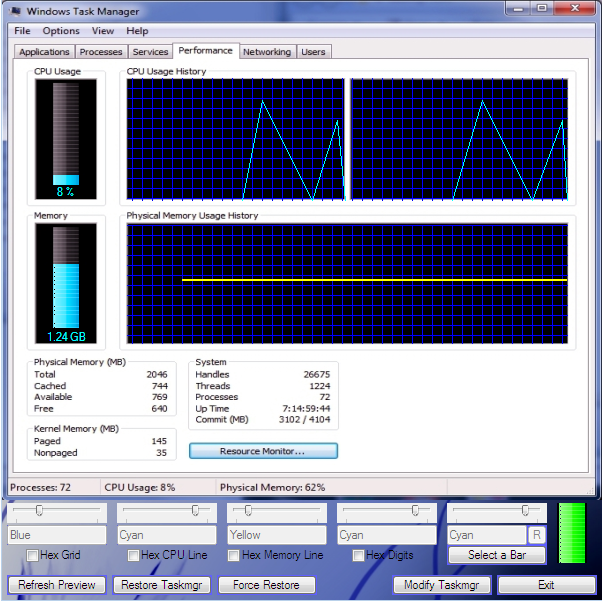Click the CPU Usage 8 % meter

tap(66, 139)
